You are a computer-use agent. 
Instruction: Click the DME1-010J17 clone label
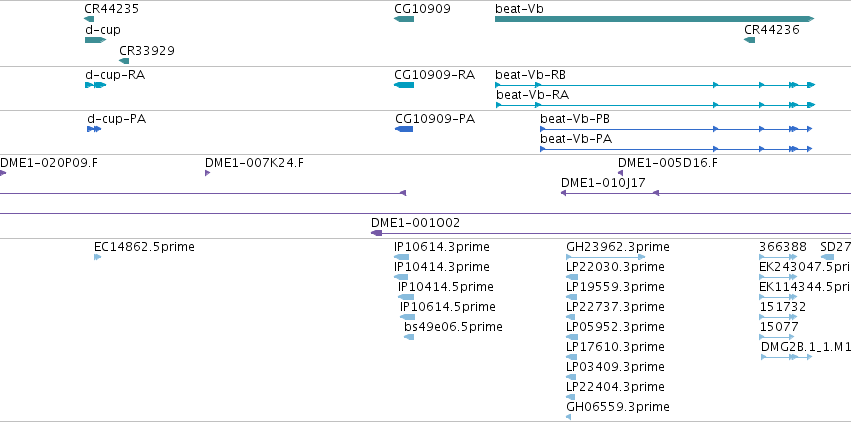coord(603,183)
